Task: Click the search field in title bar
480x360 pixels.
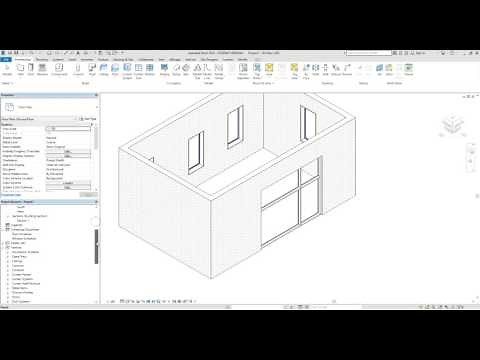Action: [368, 53]
